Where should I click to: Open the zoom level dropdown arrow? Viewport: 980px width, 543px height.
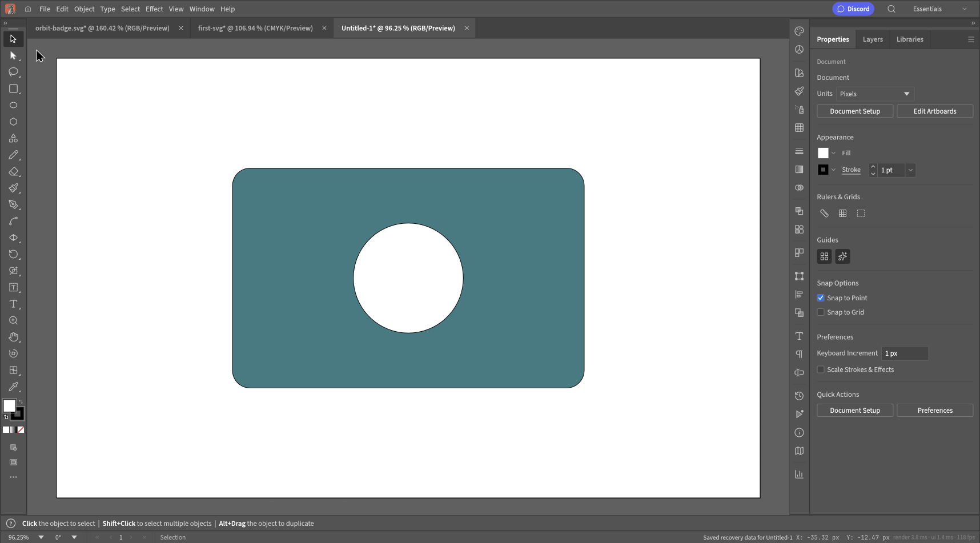41,537
